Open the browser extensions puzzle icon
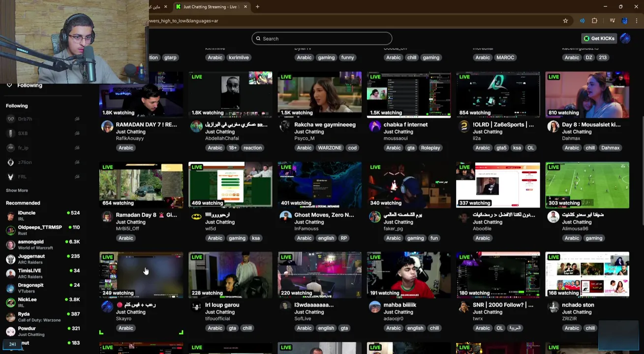 594,21
